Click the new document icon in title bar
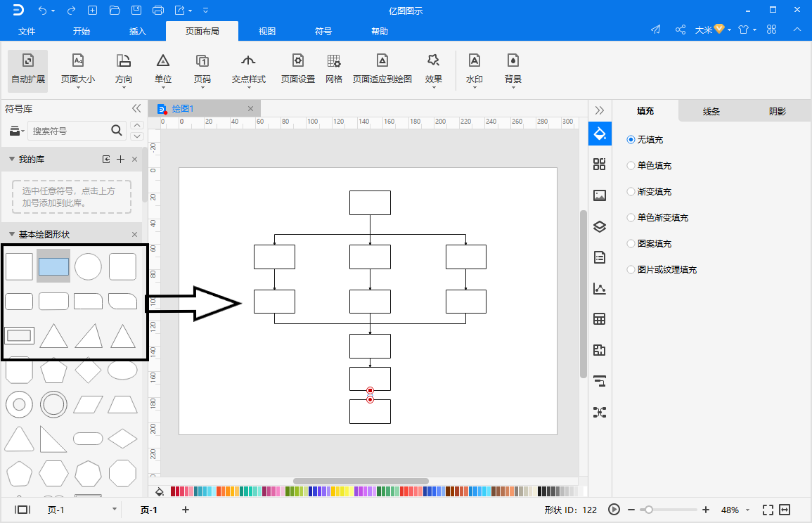This screenshot has height=523, width=812. coord(92,11)
